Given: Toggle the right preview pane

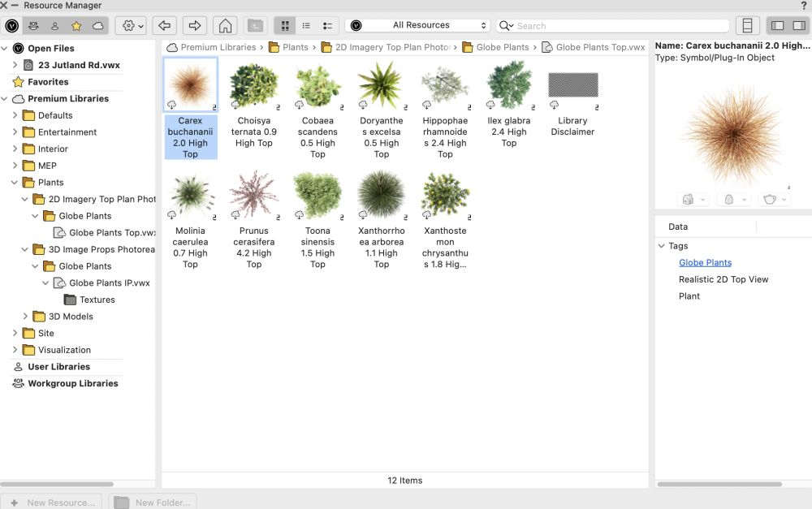Looking at the screenshot, I should pos(798,26).
